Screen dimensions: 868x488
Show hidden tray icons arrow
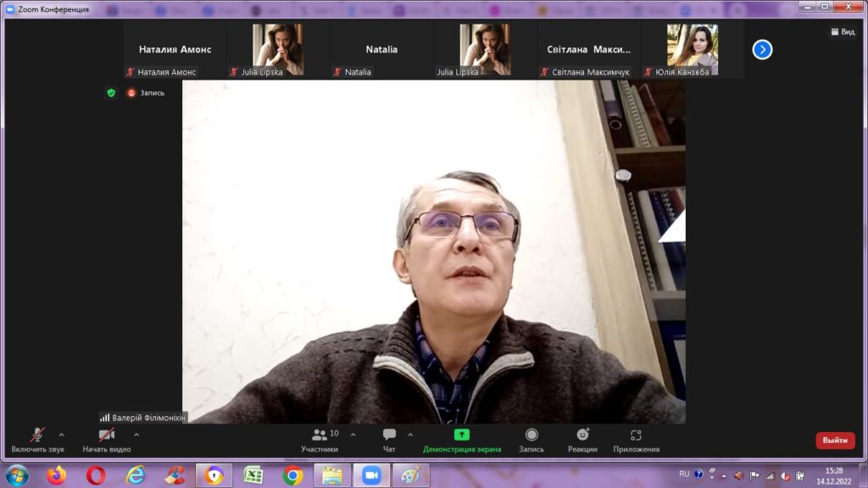pyautogui.click(x=724, y=476)
